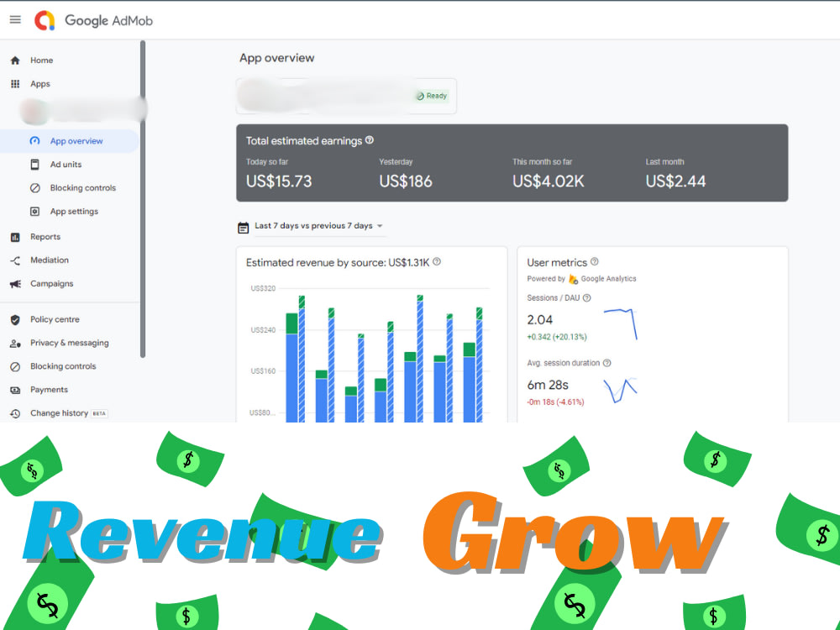Image resolution: width=840 pixels, height=630 pixels.
Task: Open Policy centre in sidebar
Action: point(55,320)
